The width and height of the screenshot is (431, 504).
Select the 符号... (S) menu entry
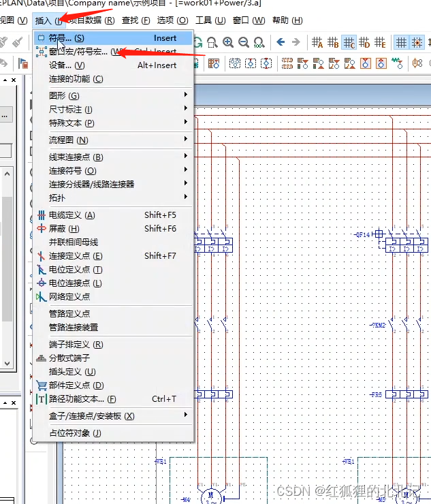(114, 38)
